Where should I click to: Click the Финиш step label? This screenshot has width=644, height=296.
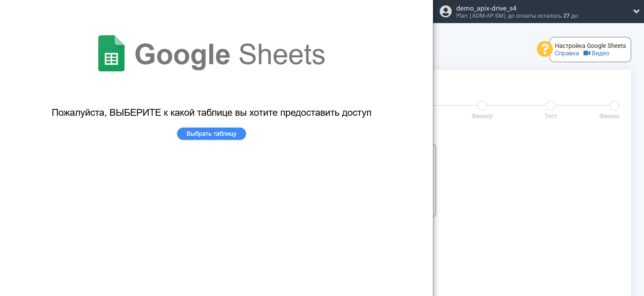[x=609, y=116]
